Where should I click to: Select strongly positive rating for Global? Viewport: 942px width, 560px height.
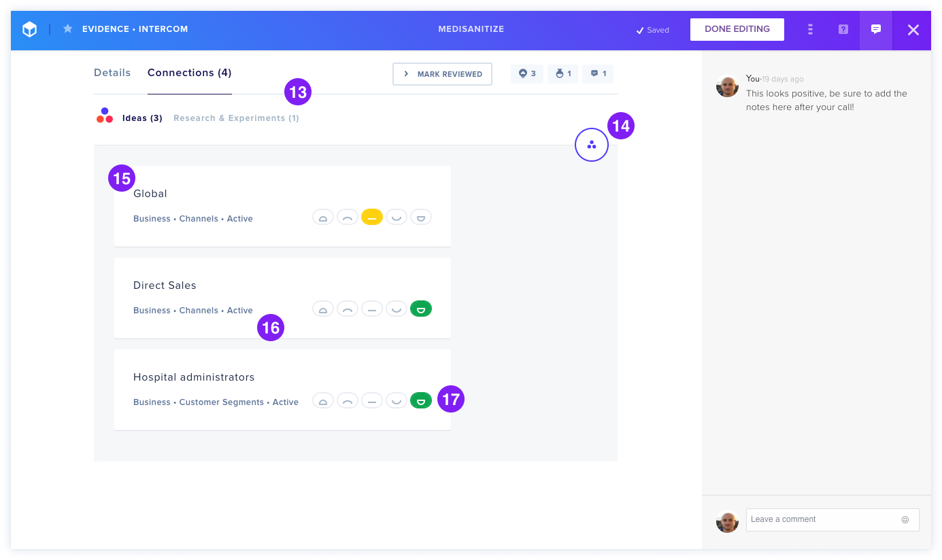tap(421, 217)
